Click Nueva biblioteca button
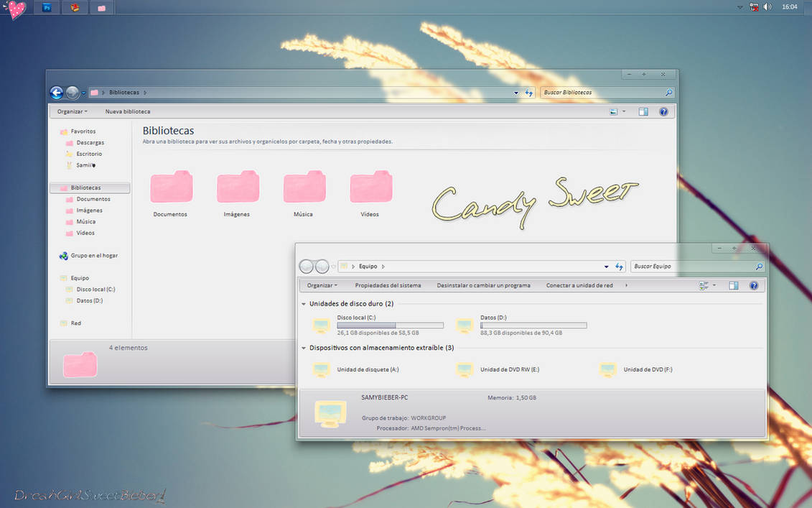The width and height of the screenshot is (812, 508). coord(127,111)
